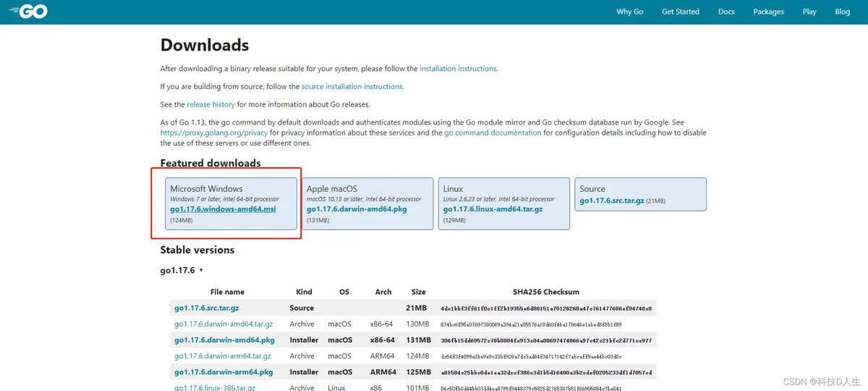
Task: Go to Docs in navigation
Action: click(726, 12)
